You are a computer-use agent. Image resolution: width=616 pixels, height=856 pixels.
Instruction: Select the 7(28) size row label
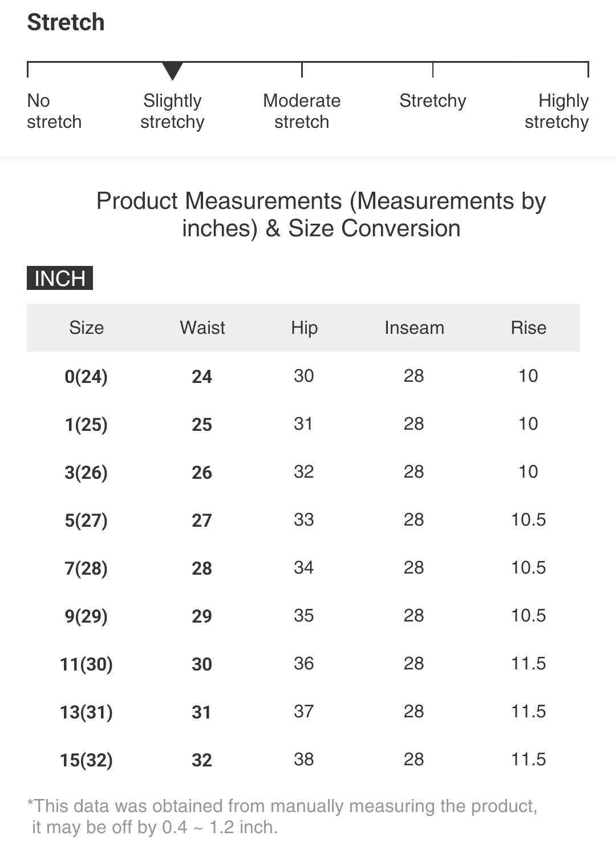[86, 568]
